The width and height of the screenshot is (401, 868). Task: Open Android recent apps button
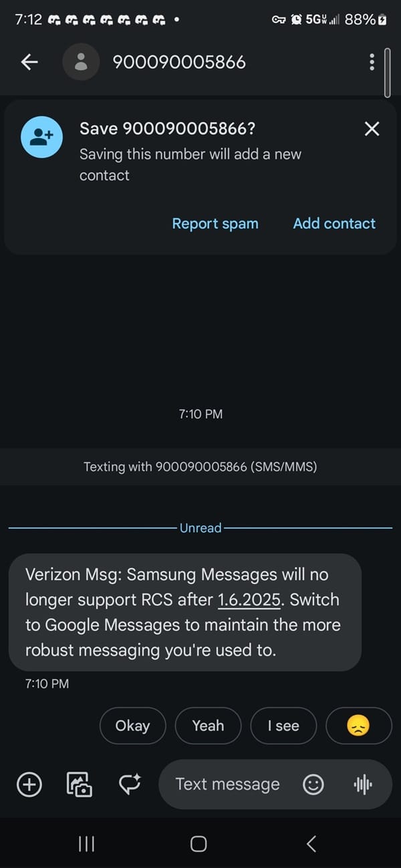pyautogui.click(x=86, y=844)
